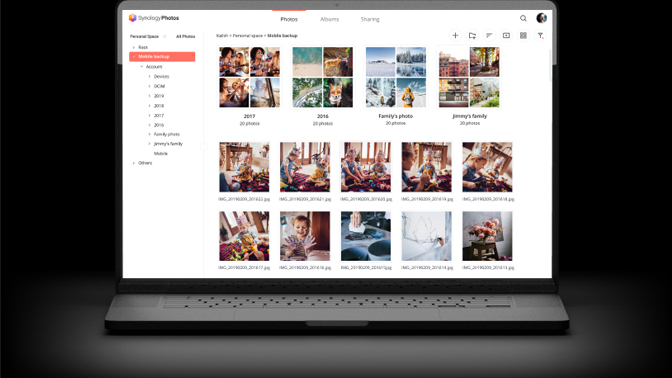
Task: Expand the Root folder arrow
Action: click(134, 47)
